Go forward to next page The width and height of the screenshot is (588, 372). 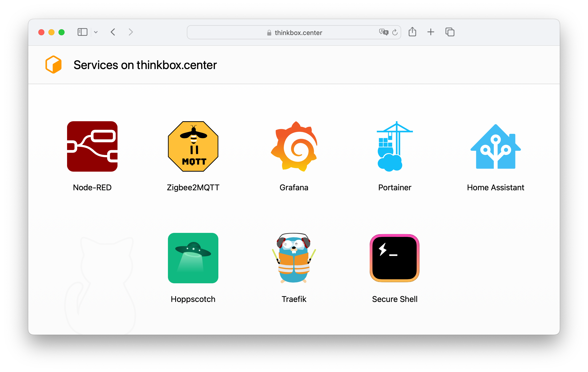(x=131, y=32)
